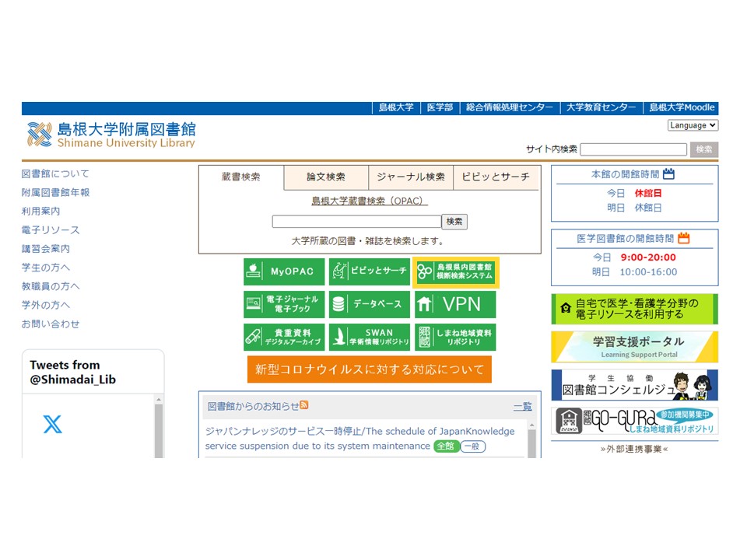Follow the 電子リソース sidebar link
Image resolution: width=747 pixels, height=560 pixels.
click(x=51, y=230)
